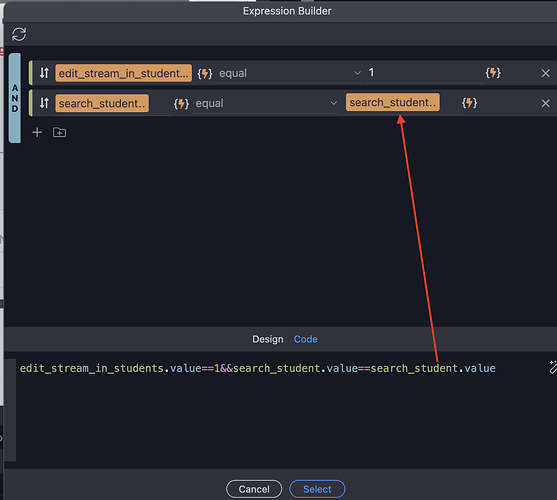Click the Cancel button

coord(254,489)
